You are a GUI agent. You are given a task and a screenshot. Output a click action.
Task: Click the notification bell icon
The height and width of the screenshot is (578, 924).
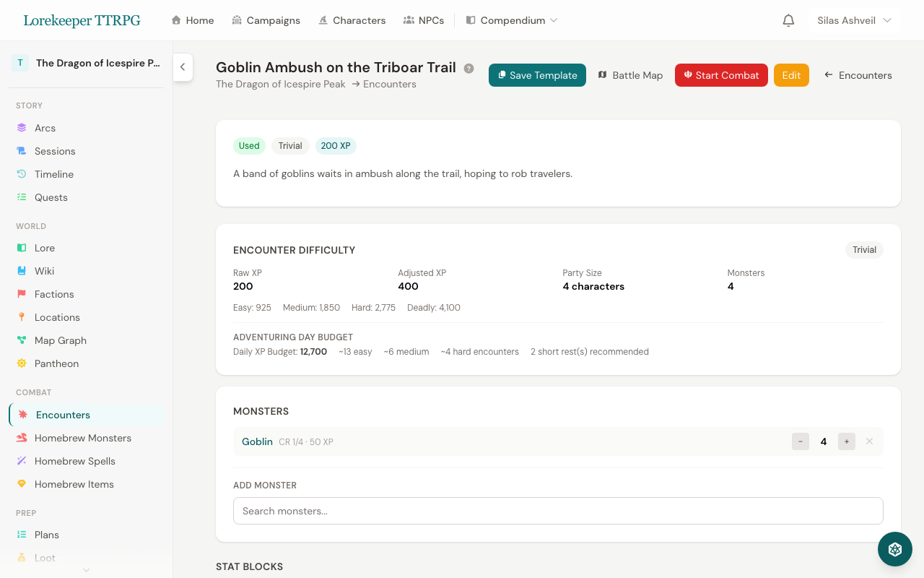[788, 20]
